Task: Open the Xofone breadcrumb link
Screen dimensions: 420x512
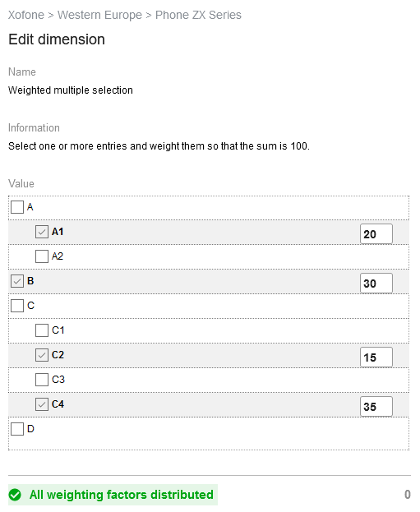Action: coord(26,15)
